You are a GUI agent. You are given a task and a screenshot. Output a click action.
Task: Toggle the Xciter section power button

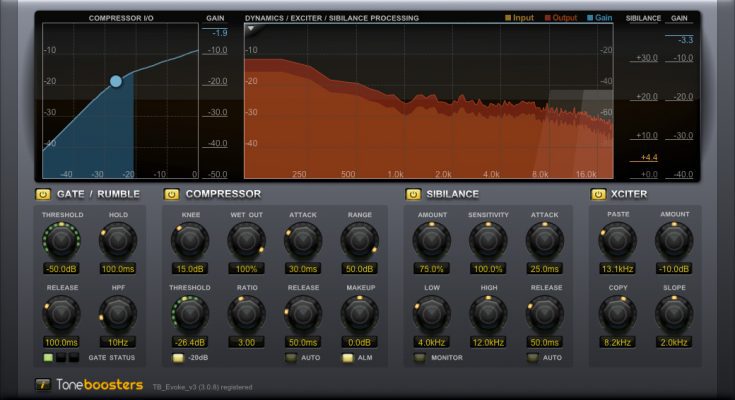[x=598, y=194]
